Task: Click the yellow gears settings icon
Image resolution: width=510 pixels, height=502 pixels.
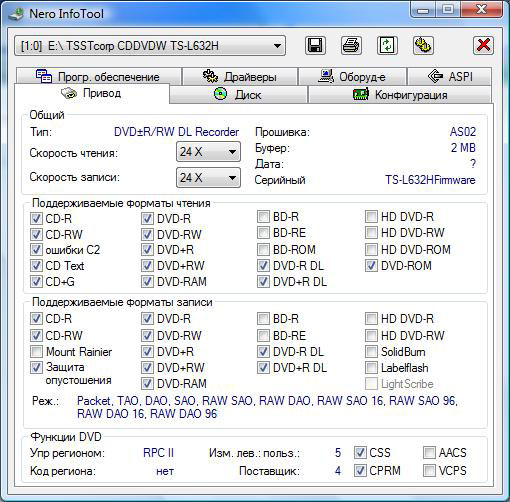Action: 423,45
